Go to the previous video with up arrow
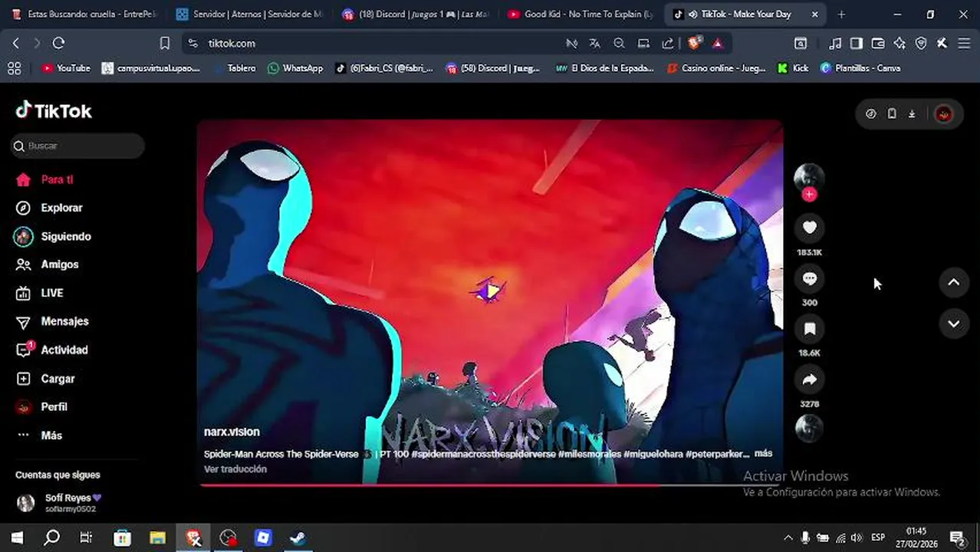The height and width of the screenshot is (552, 980). pyautogui.click(x=954, y=282)
